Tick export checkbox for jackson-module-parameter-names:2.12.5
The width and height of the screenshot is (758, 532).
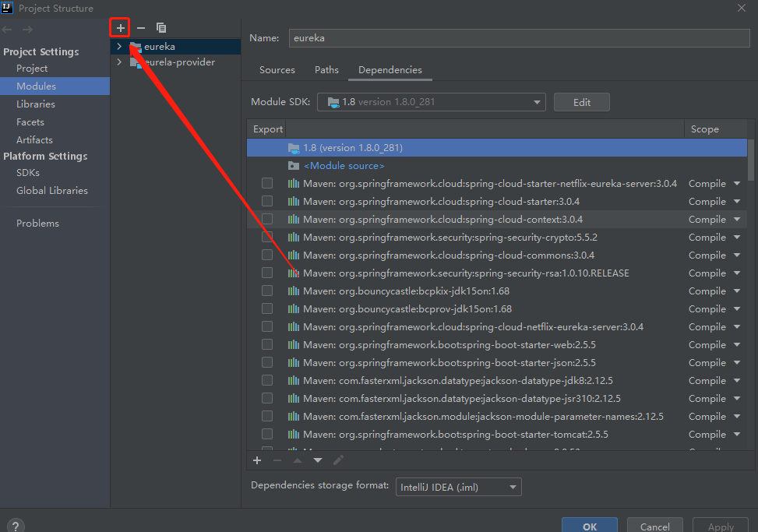(x=267, y=416)
